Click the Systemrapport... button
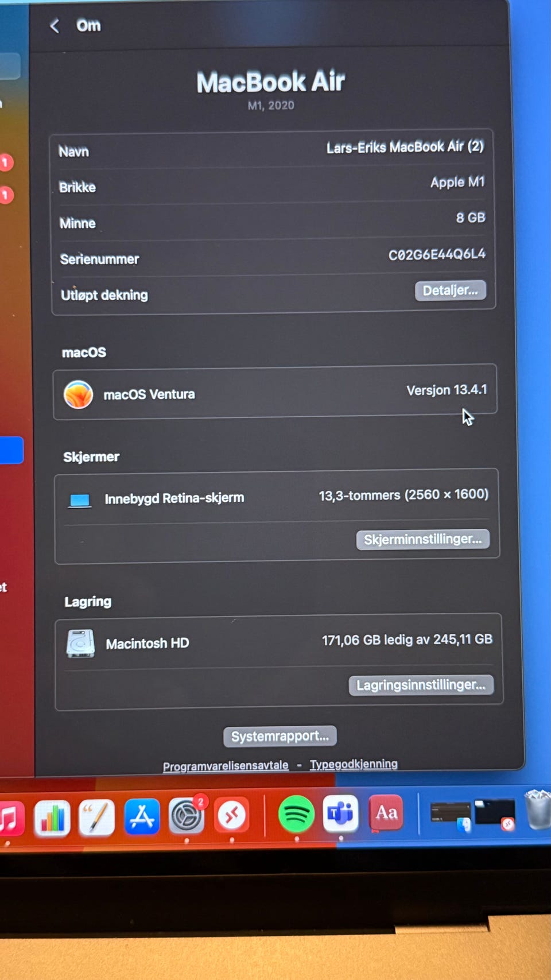Viewport: 551px width, 980px height. pyautogui.click(x=280, y=736)
